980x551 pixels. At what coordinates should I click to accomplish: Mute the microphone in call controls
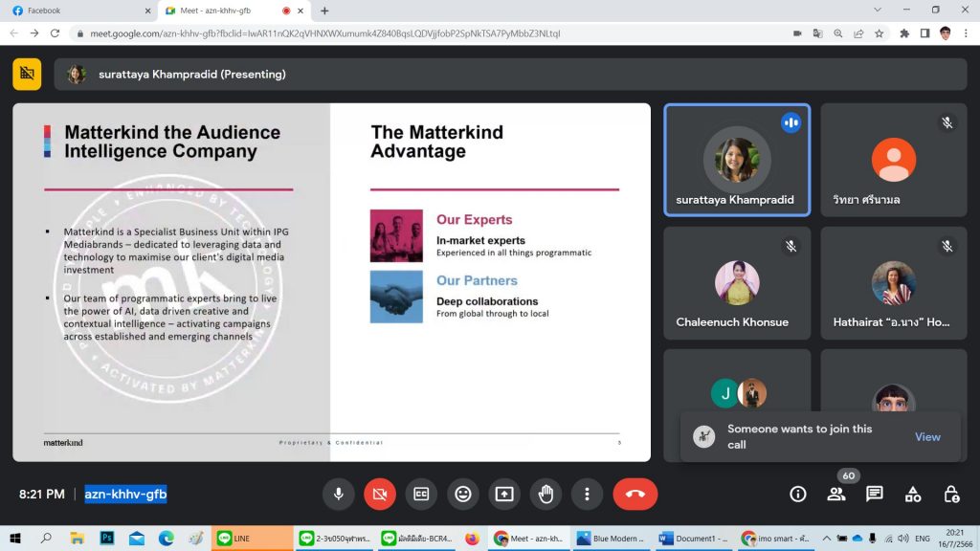pyautogui.click(x=338, y=494)
